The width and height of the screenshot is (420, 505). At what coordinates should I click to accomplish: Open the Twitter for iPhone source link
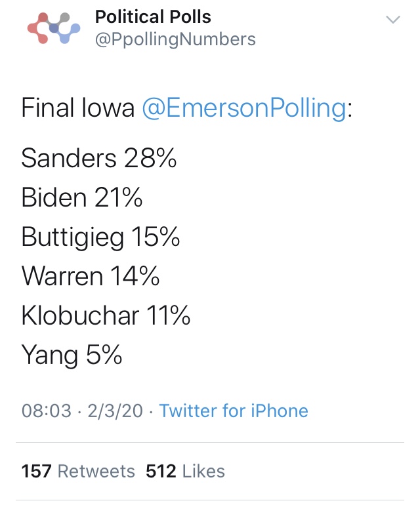234,411
